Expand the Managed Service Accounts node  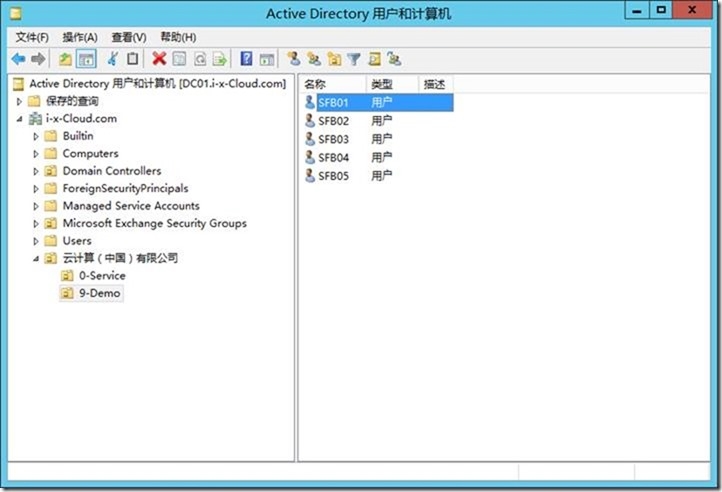pos(36,206)
